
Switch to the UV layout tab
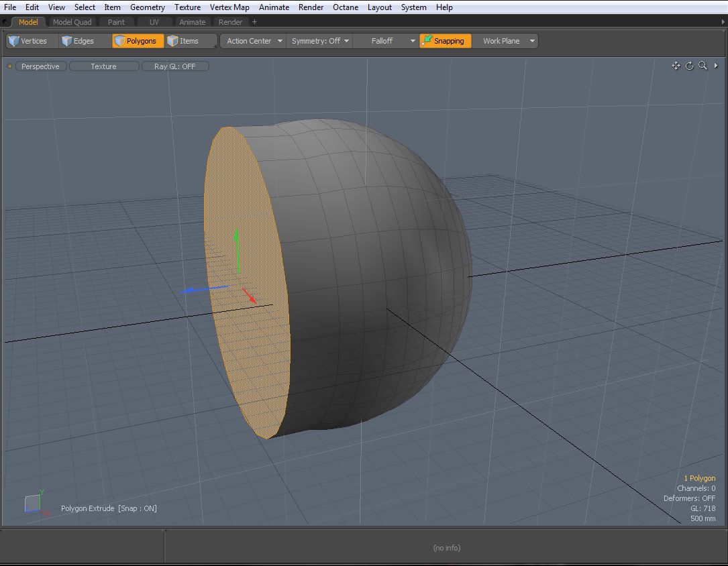[154, 22]
